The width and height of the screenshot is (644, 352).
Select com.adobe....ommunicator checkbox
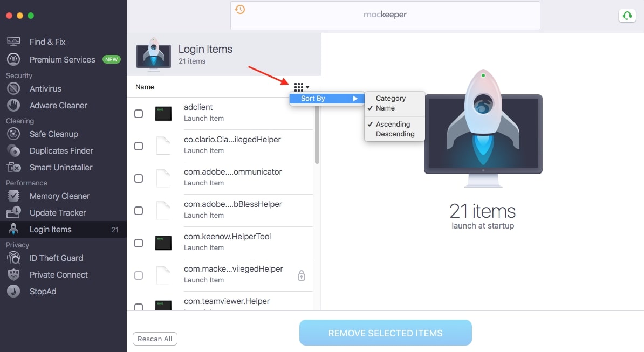(139, 178)
